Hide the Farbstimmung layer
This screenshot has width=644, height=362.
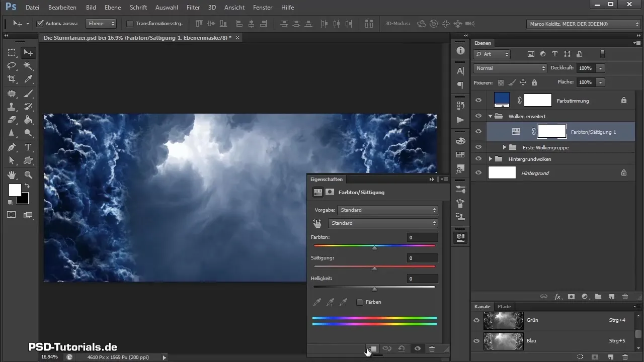tap(478, 101)
